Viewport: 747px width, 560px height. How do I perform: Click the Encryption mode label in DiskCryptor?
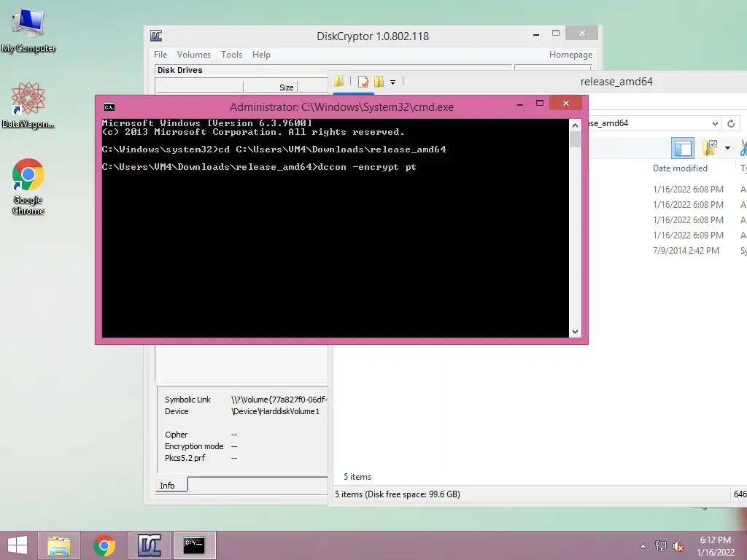pyautogui.click(x=194, y=446)
